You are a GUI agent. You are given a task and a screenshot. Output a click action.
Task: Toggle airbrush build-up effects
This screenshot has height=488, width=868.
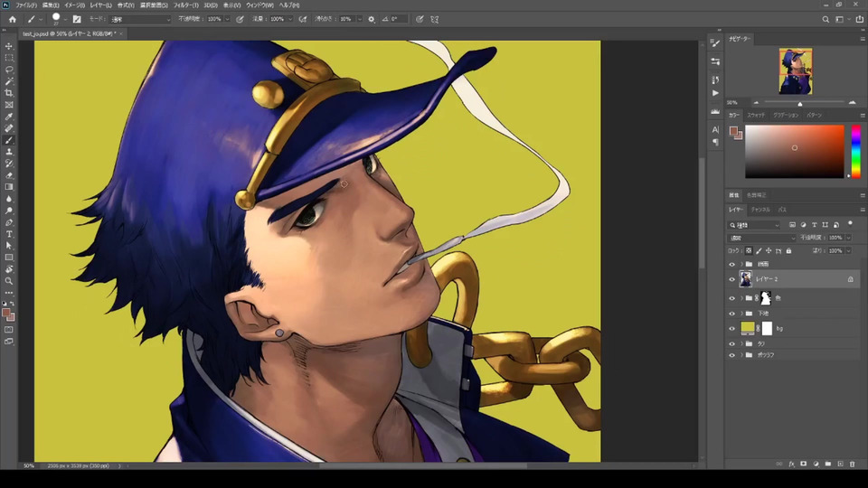[x=303, y=19]
